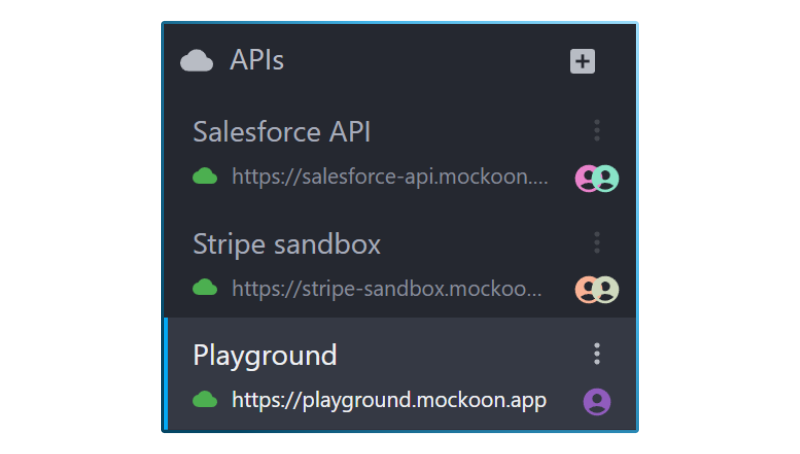Click the pink user avatar on Salesforce API
Image resolution: width=800 pixels, height=454 pixels.
tap(584, 179)
